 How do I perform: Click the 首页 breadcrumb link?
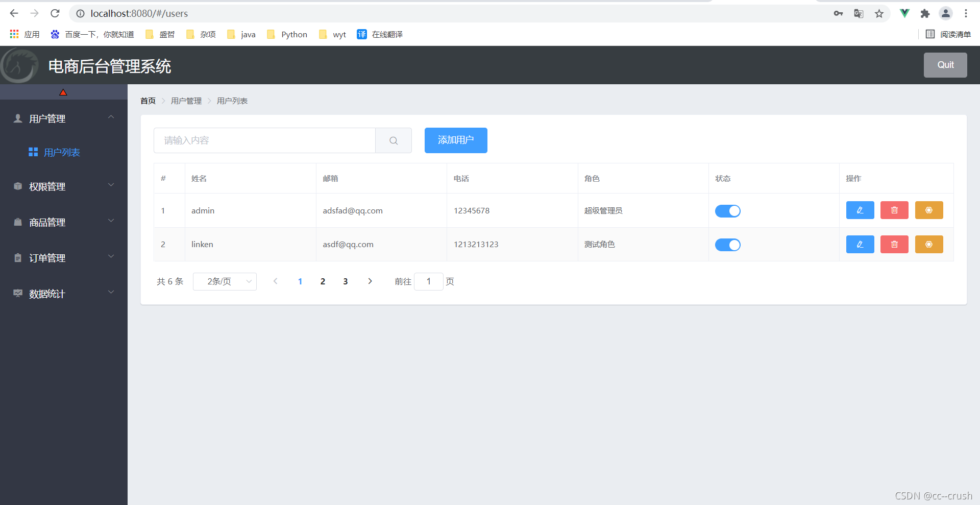coord(148,101)
